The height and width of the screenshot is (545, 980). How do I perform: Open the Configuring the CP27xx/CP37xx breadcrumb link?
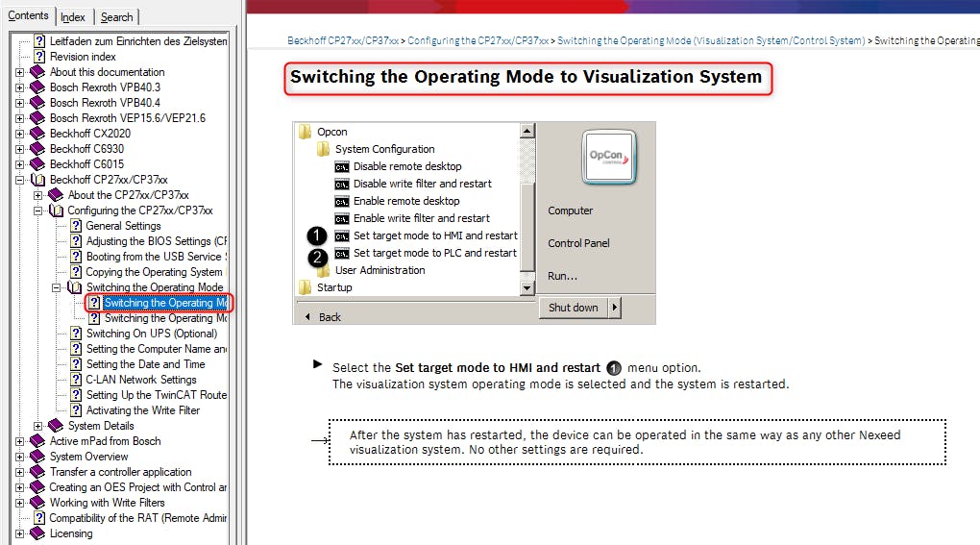(x=485, y=41)
